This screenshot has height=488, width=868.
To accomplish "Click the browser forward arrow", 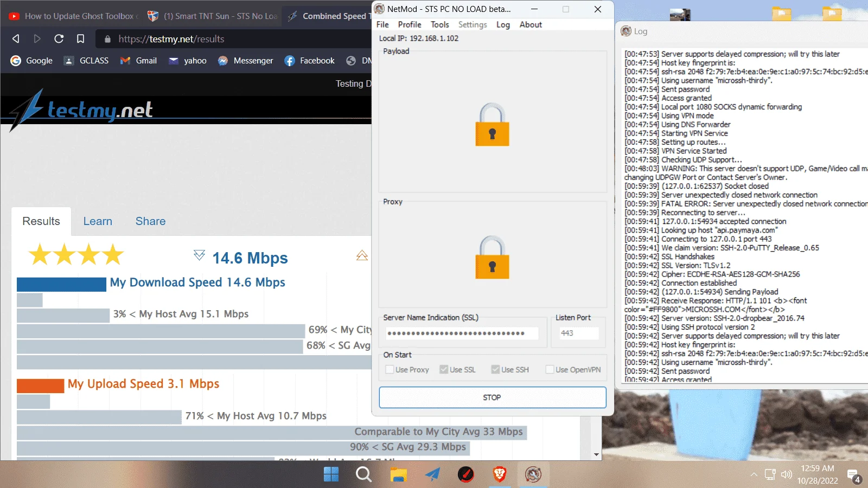I will pos(37,38).
